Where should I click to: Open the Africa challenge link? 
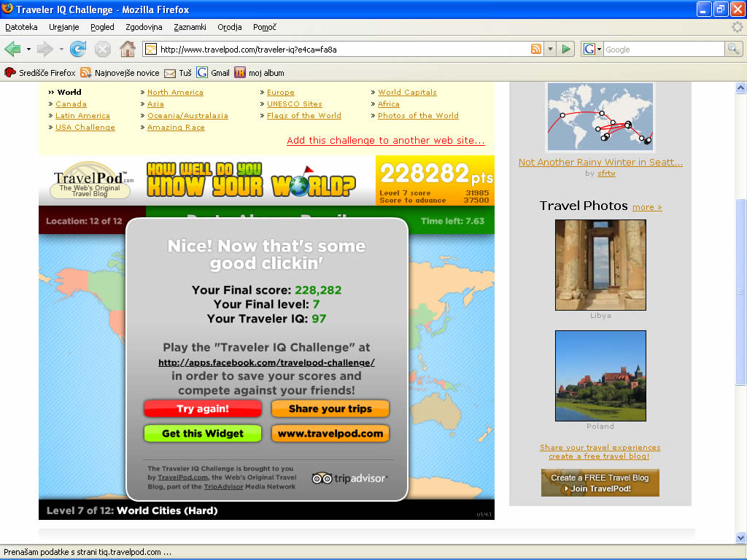pos(389,104)
